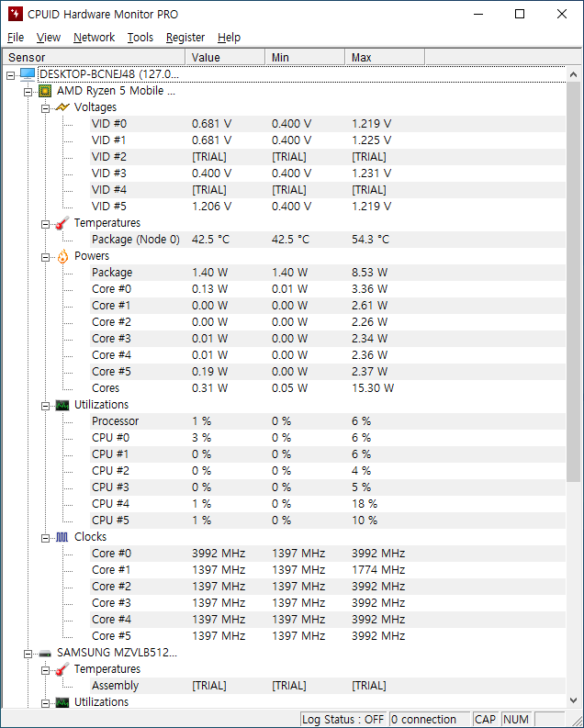Viewport: 584px width, 728px height.
Task: Click the Clocks waveform icon
Action: coord(62,537)
